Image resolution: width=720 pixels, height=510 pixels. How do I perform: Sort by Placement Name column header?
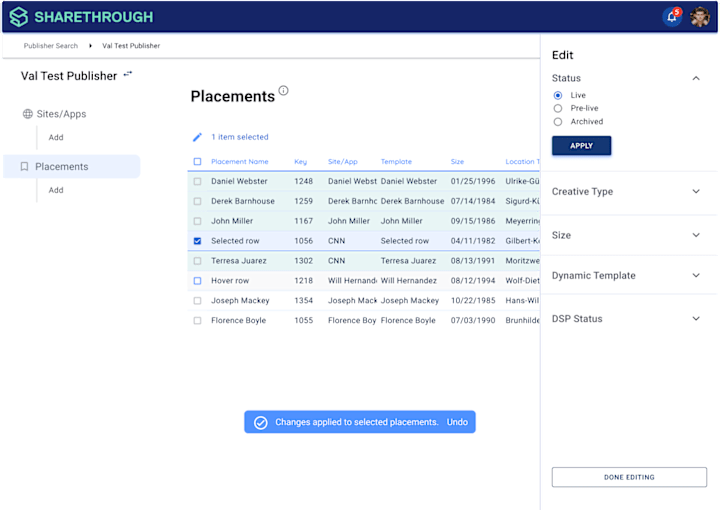240,162
